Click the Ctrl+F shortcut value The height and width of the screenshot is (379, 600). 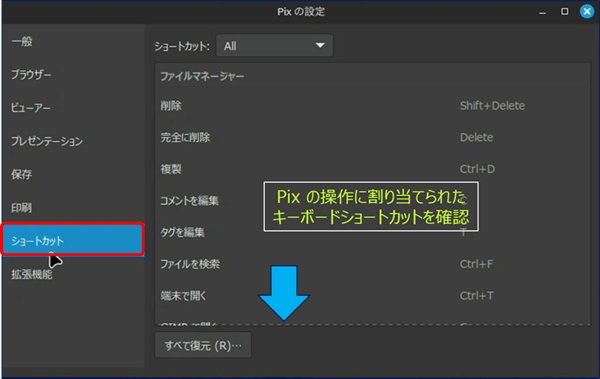pos(476,264)
